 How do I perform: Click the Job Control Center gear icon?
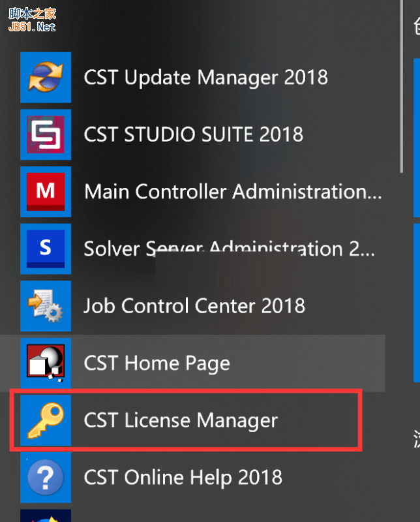pos(46,305)
